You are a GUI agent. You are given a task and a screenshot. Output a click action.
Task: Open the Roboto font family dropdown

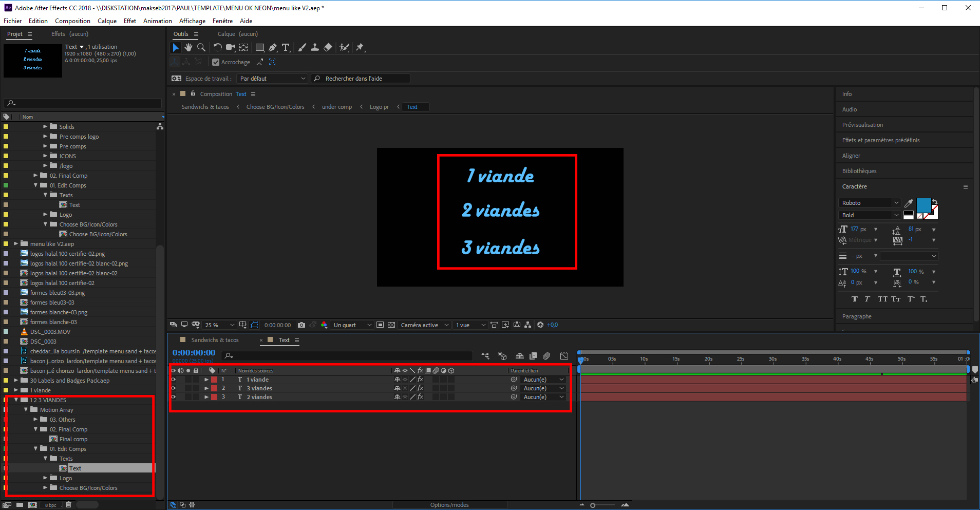tap(870, 203)
